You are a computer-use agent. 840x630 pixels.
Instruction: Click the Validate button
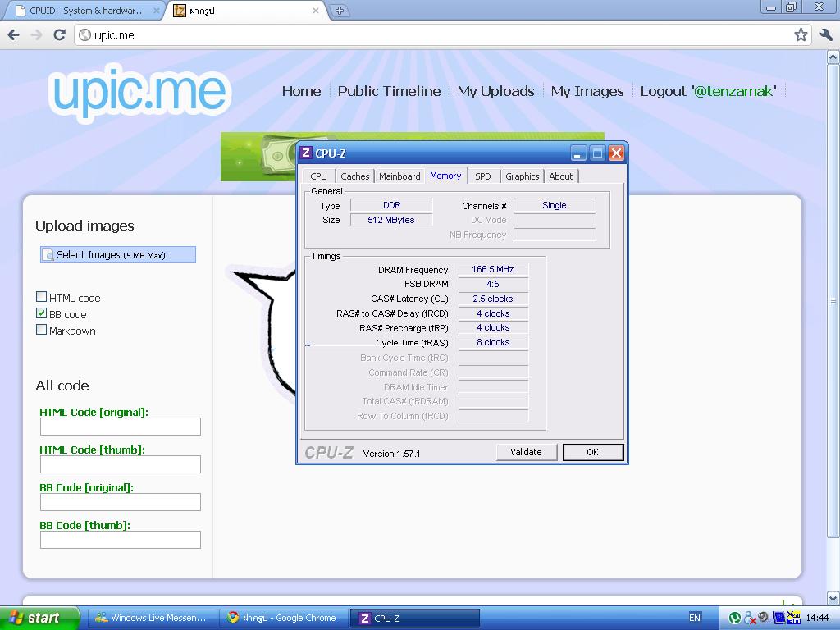526,452
